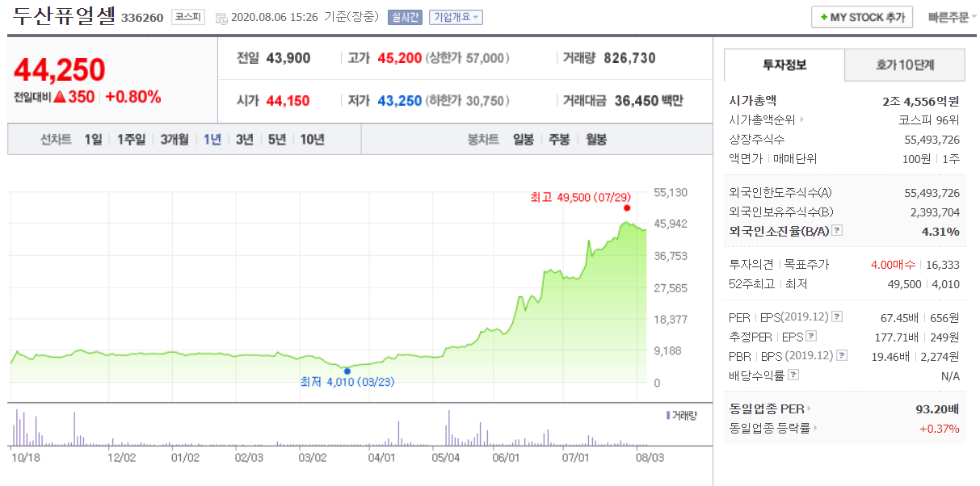Click the 거래량 value 826,730

click(629, 58)
